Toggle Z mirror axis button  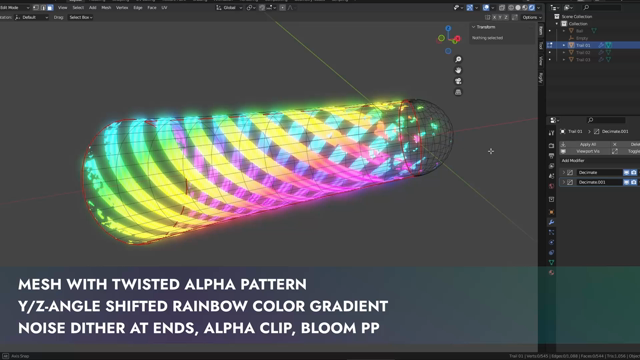click(506, 18)
